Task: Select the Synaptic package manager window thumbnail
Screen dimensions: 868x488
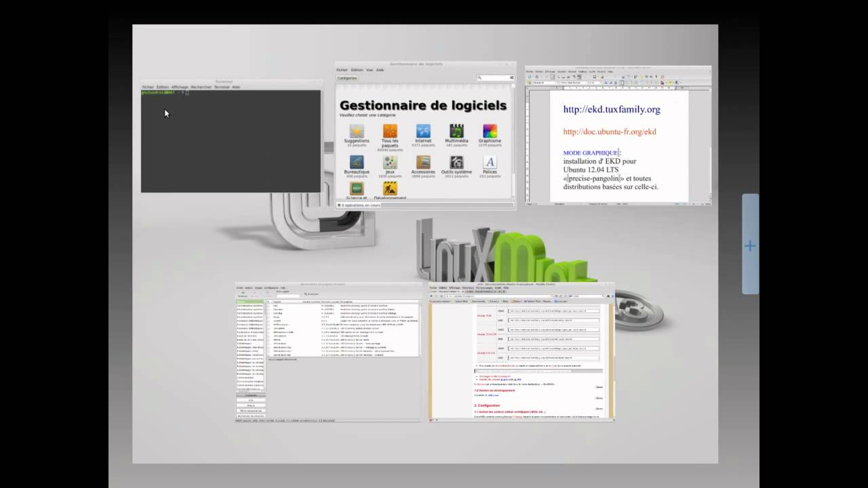Action: pyautogui.click(x=328, y=352)
